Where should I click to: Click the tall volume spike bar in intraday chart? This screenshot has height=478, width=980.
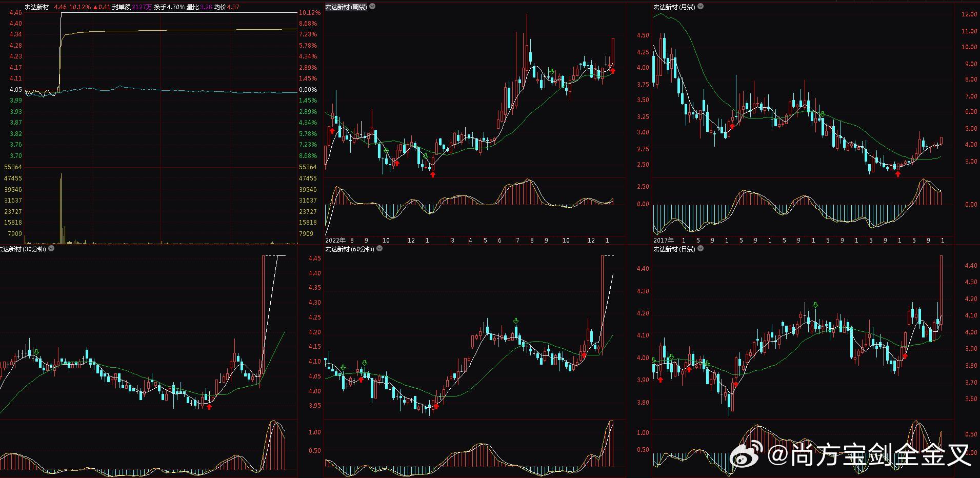61,208
